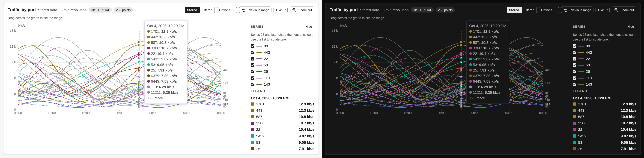644x158 pixels.
Task: Click the 288 points badge in light panel
Action: point(123,10)
